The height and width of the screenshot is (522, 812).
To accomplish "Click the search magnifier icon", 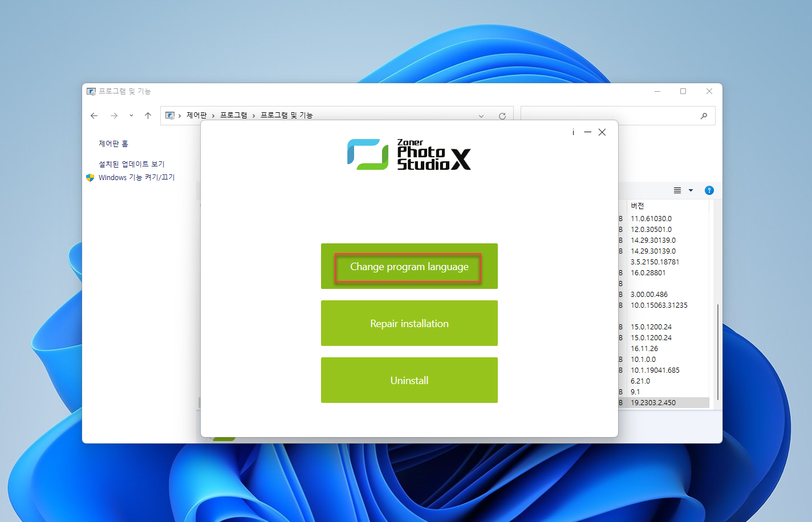I will [704, 116].
